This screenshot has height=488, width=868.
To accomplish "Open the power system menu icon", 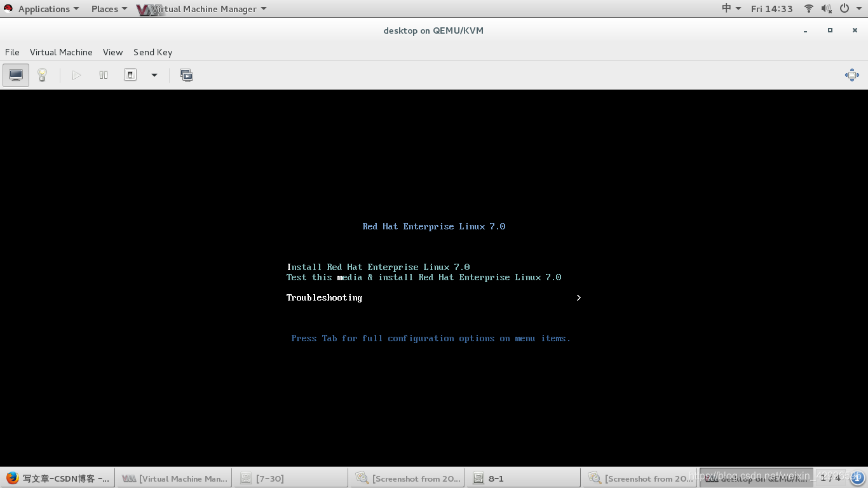I will tap(844, 8).
